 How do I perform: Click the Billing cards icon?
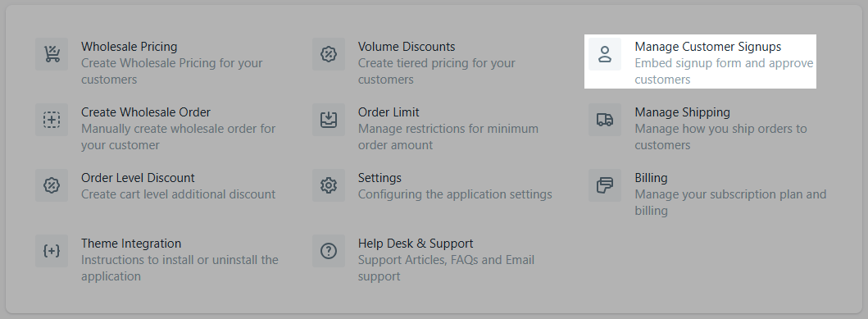click(x=605, y=185)
